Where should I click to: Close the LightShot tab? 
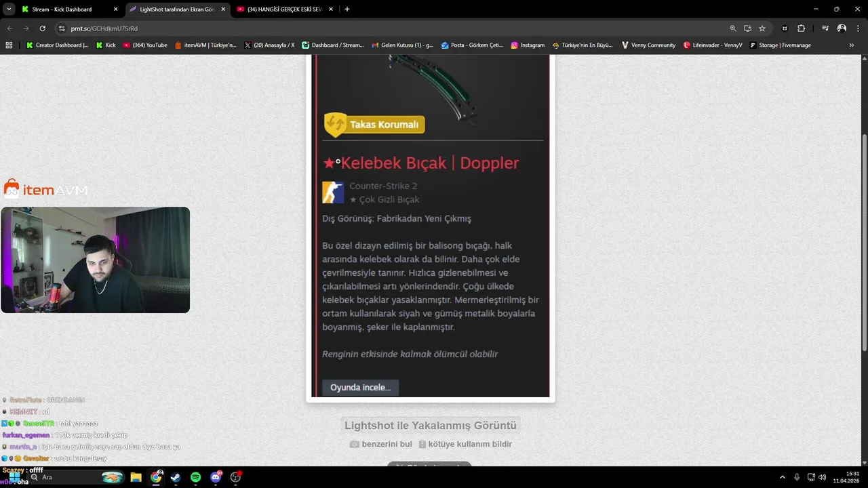[x=223, y=9]
